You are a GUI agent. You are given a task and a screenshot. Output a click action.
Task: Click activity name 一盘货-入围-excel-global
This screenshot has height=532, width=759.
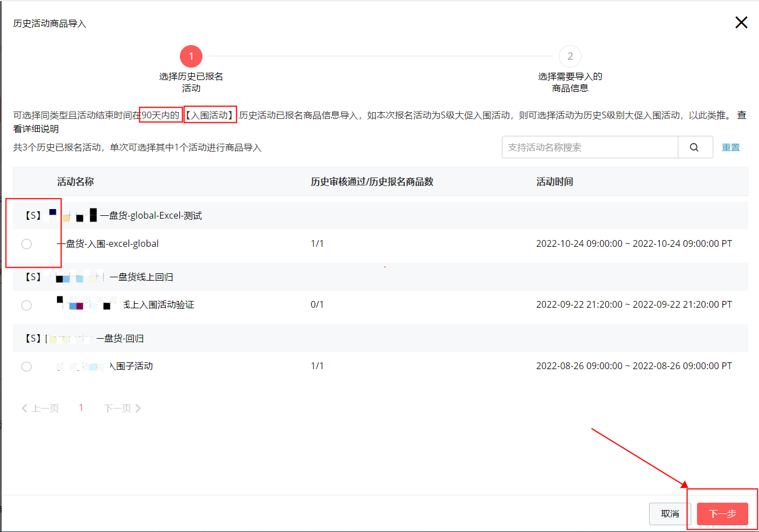[108, 243]
